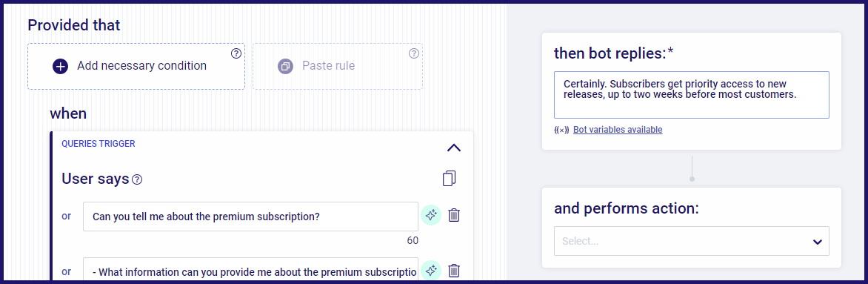Open help tooltip on the Paste rule box

(x=414, y=53)
